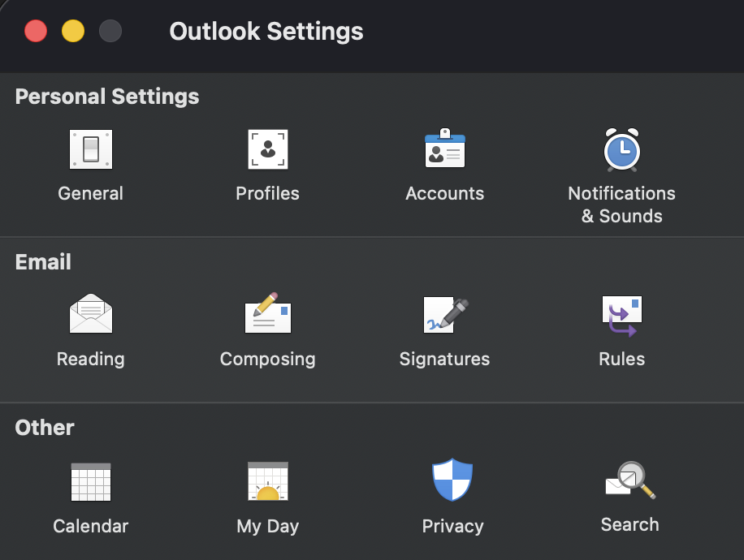The width and height of the screenshot is (744, 560).
Task: Minimize the Outlook Settings window
Action: pos(73,30)
